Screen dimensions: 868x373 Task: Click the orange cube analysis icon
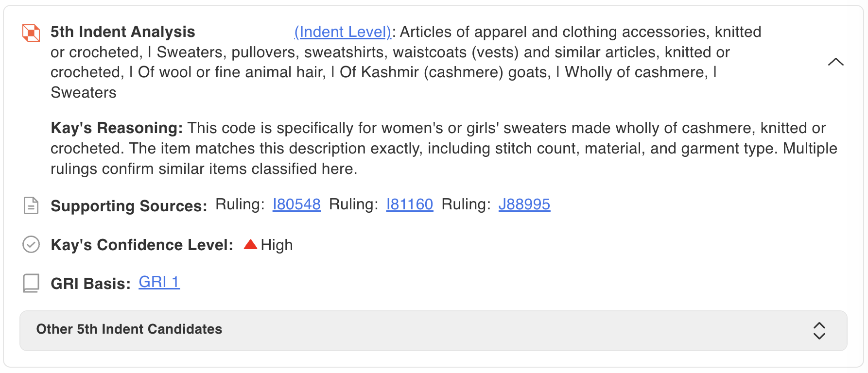[31, 33]
